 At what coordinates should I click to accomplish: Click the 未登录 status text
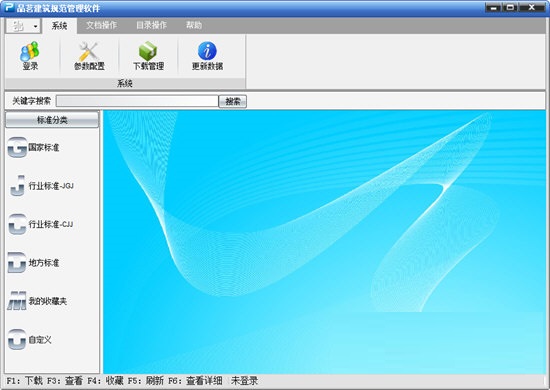[244, 381]
